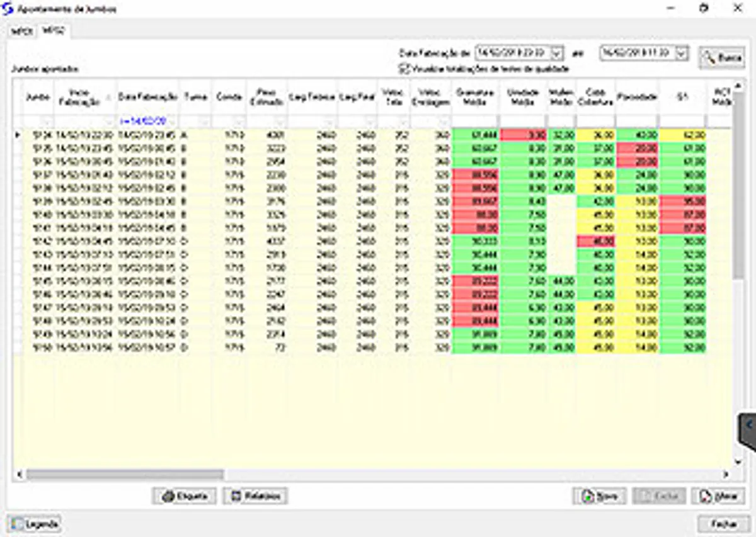Open the Relatórios report button
The height and width of the screenshot is (537, 756).
click(256, 496)
